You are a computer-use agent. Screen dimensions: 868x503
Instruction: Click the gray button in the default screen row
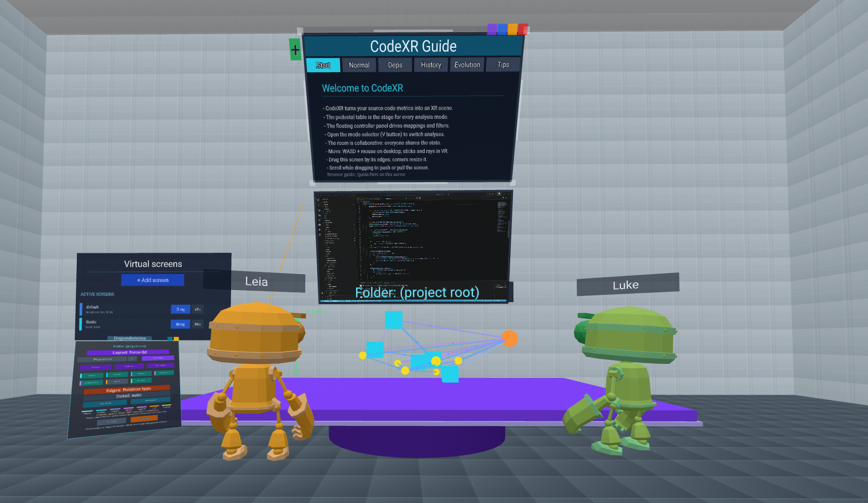[198, 309]
